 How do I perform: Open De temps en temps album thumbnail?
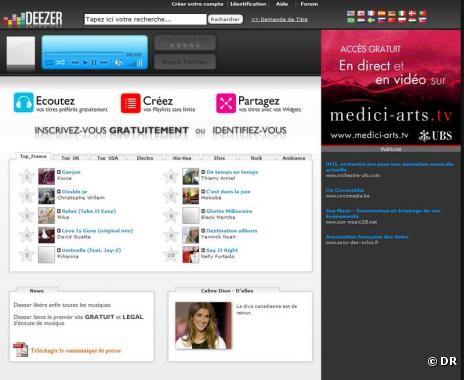point(191,176)
